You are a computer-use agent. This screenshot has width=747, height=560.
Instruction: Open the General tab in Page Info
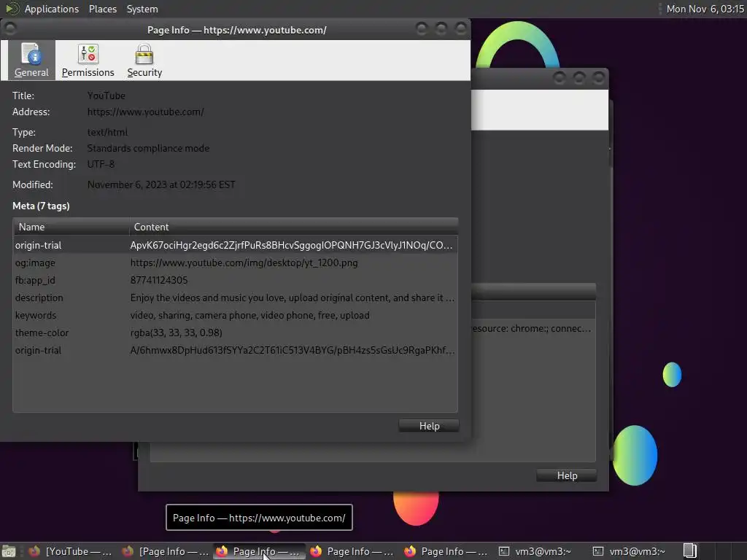click(x=31, y=60)
